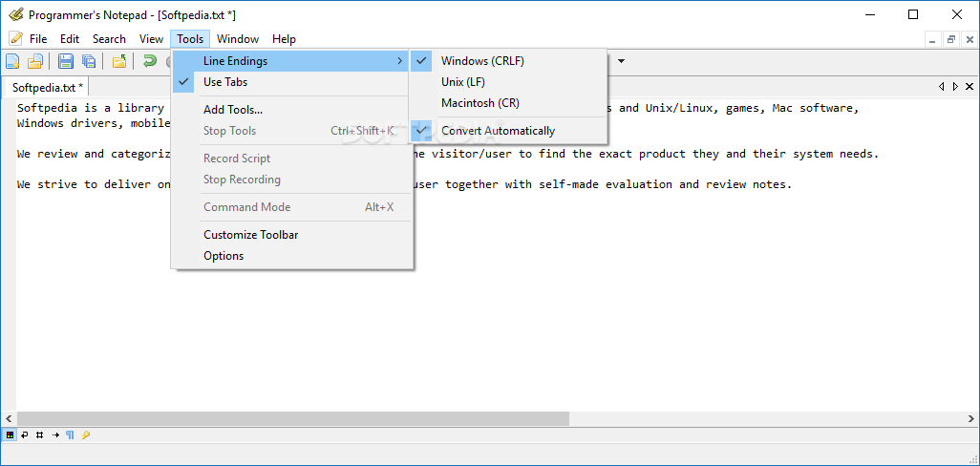The image size is (980, 466).
Task: Restore the inner document window
Action: point(951,39)
